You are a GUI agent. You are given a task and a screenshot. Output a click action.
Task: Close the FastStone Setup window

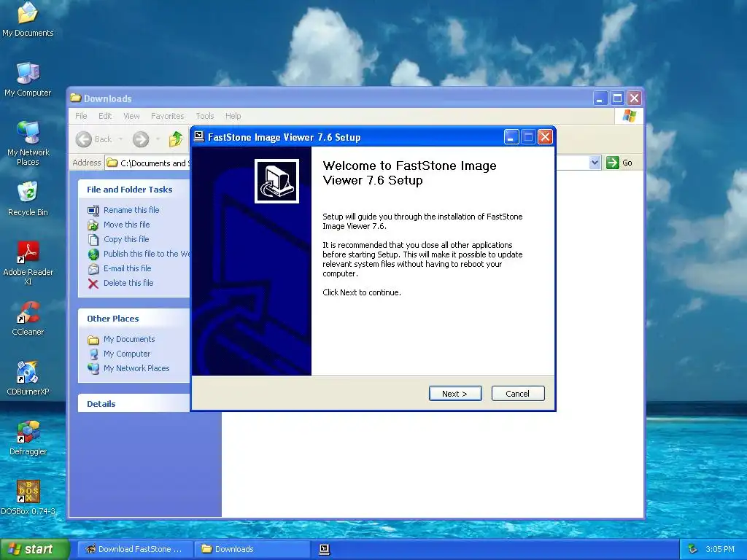click(x=545, y=137)
